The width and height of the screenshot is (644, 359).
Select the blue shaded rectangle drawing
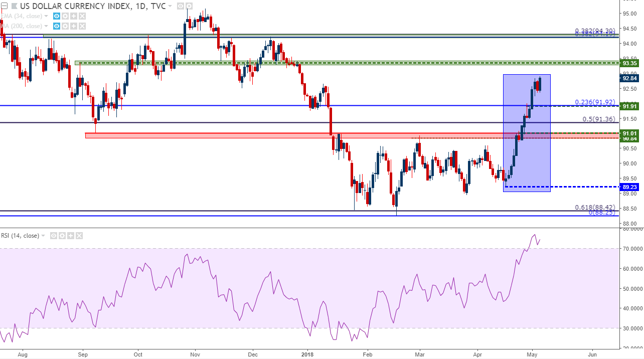click(527, 133)
